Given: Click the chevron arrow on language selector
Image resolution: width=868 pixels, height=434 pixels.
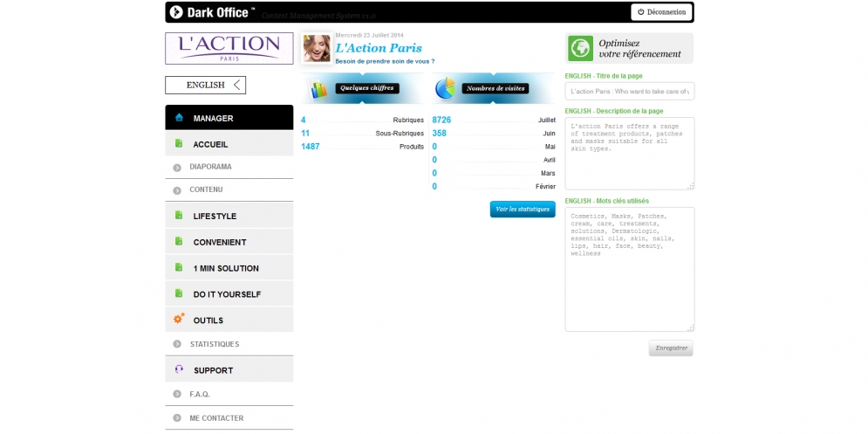Looking at the screenshot, I should (x=237, y=85).
